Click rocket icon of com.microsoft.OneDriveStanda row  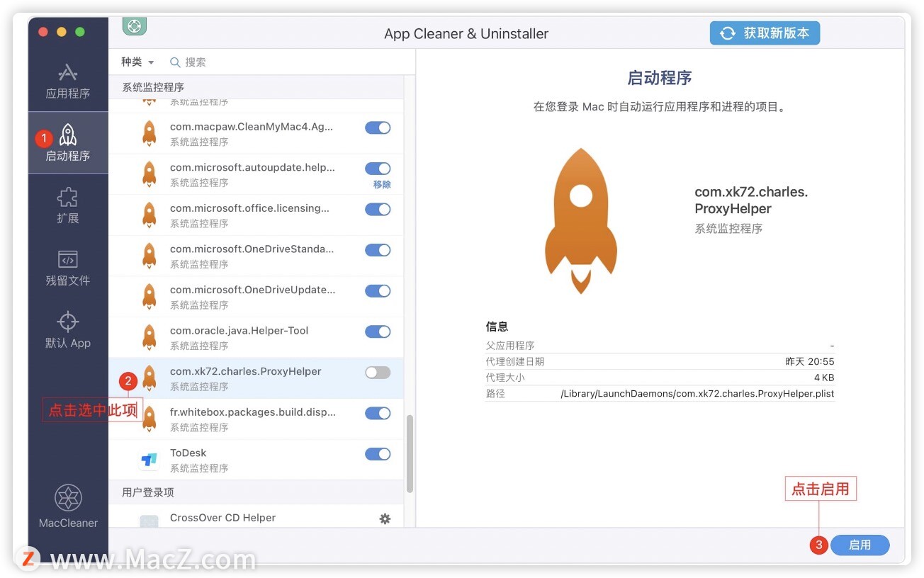coord(149,256)
